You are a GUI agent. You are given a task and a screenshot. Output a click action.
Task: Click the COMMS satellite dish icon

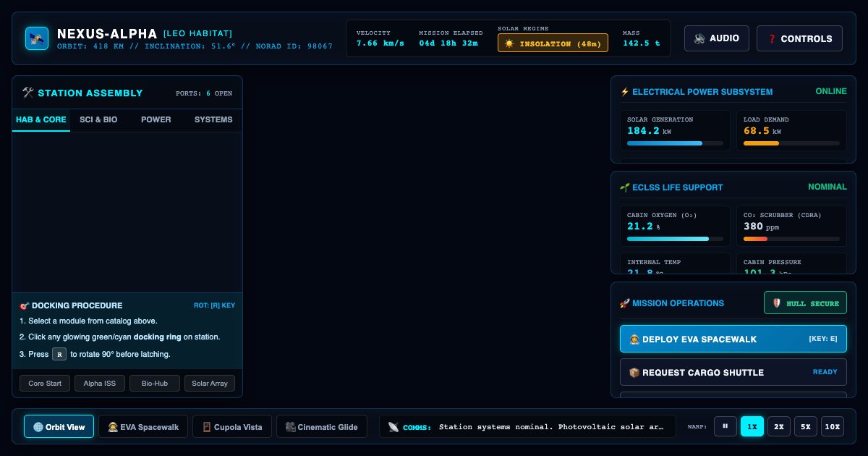(393, 427)
